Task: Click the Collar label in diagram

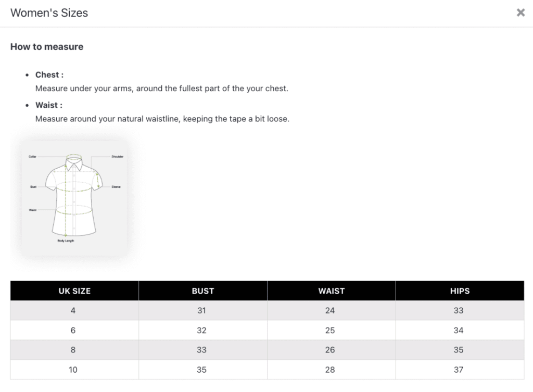Action: point(32,157)
